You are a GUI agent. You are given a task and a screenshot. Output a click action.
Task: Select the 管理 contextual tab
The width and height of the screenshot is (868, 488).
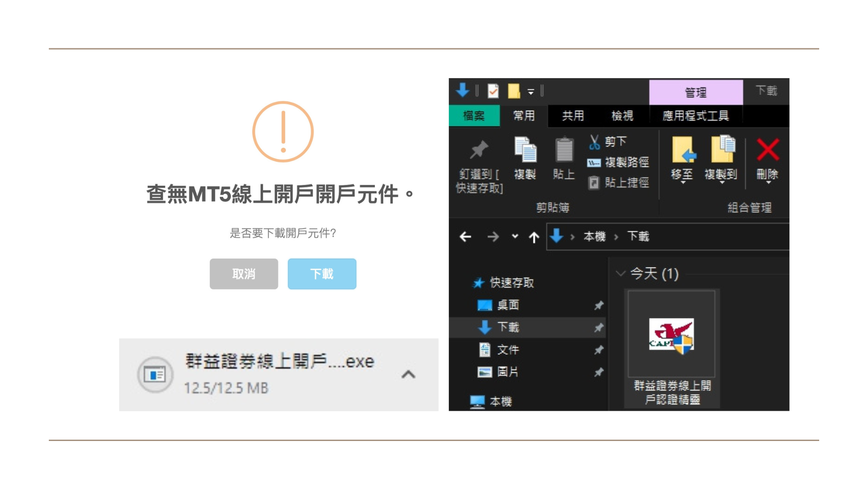point(696,92)
